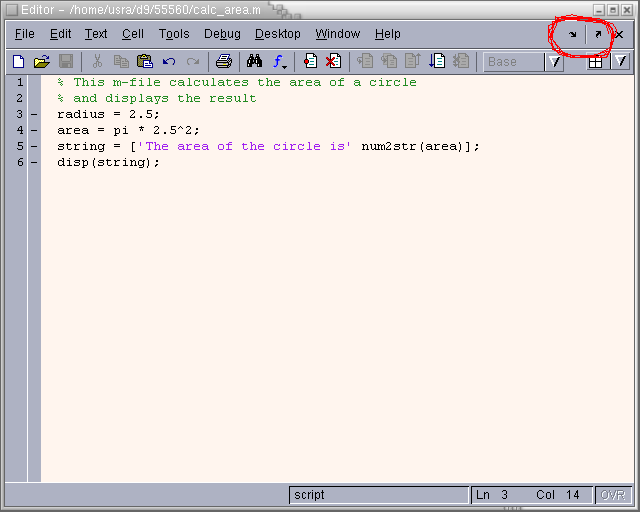The height and width of the screenshot is (512, 640).
Task: Click the 'area = pi * 2.5^2;' line
Action: (128, 130)
